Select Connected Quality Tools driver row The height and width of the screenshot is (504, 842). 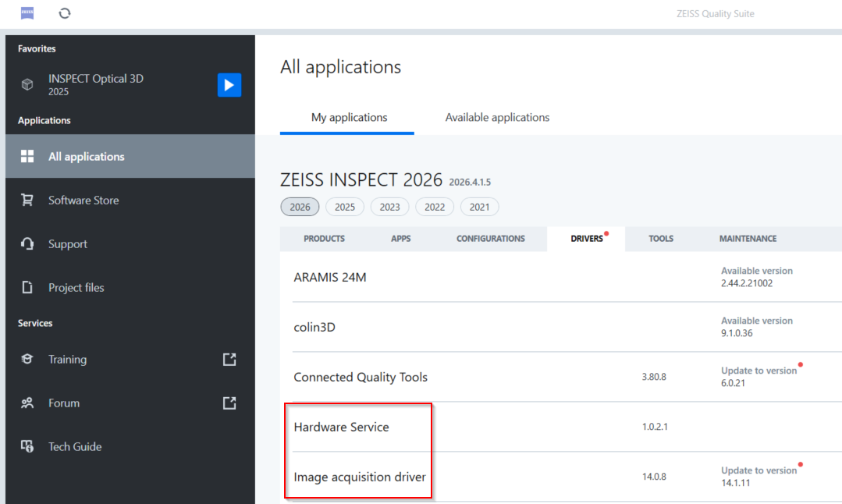561,377
